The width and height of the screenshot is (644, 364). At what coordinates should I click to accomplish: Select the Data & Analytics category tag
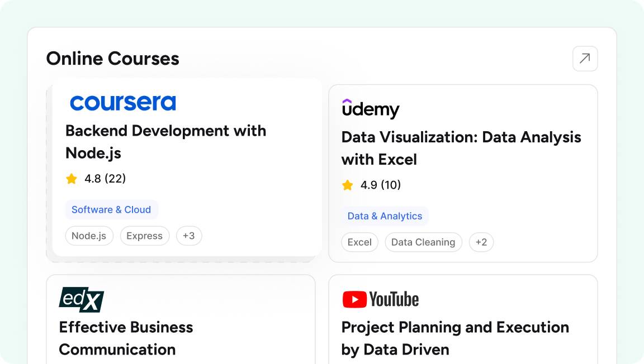[x=385, y=216]
